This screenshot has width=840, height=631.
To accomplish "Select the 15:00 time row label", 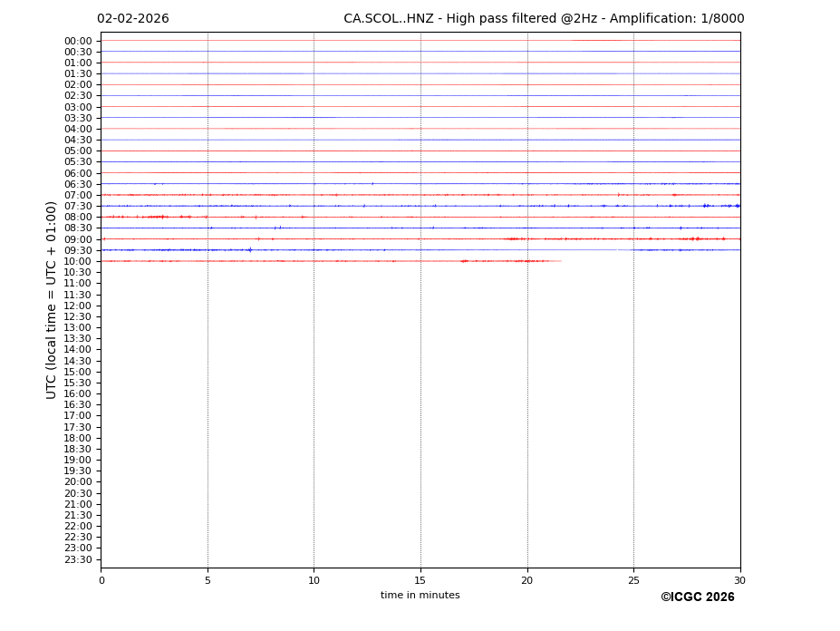I will tap(77, 372).
